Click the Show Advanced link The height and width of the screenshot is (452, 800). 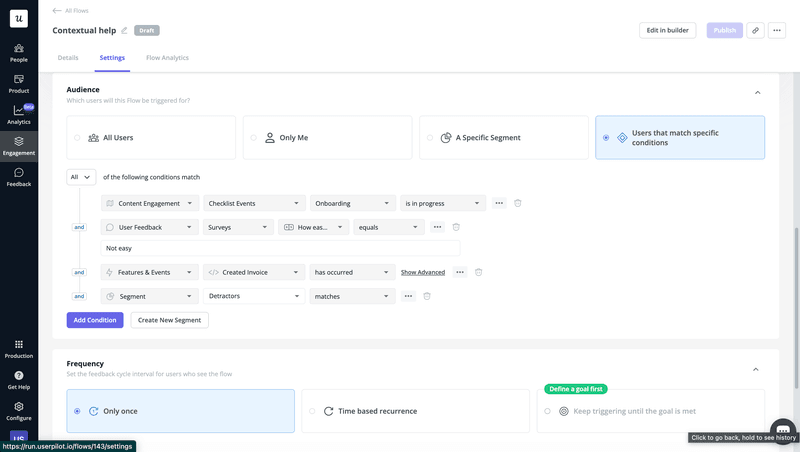[x=423, y=272]
